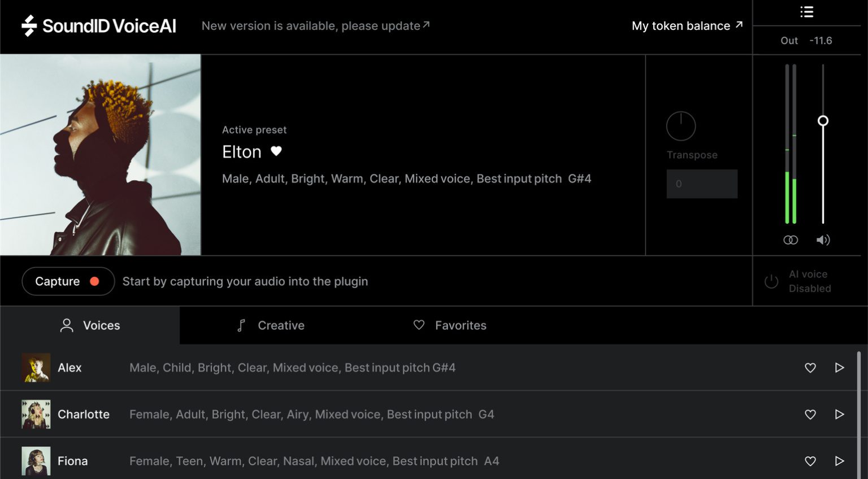Unfavorite the active Elton preset heart
This screenshot has height=479, width=868.
click(276, 151)
